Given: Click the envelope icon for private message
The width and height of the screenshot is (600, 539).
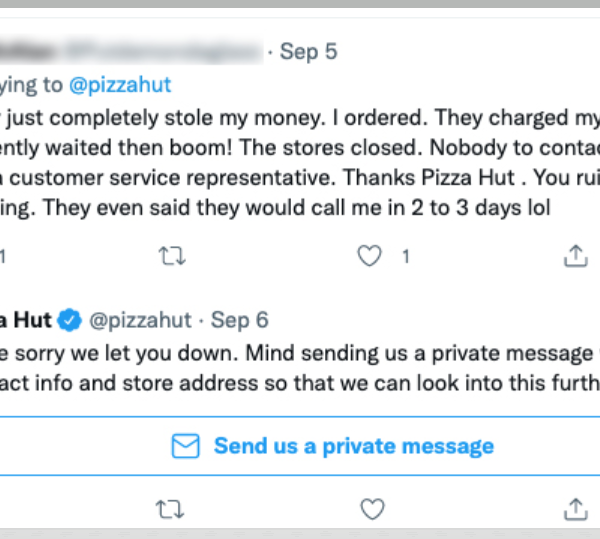Looking at the screenshot, I should (186, 446).
